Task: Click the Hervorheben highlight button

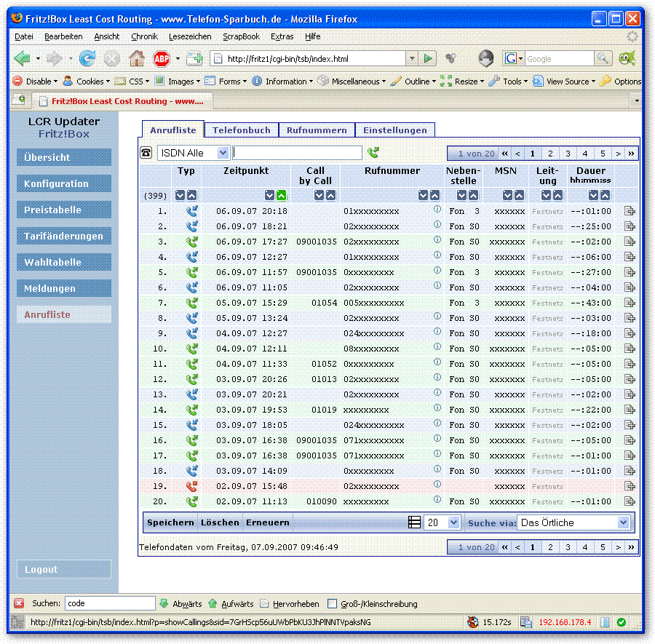Action: [x=290, y=603]
